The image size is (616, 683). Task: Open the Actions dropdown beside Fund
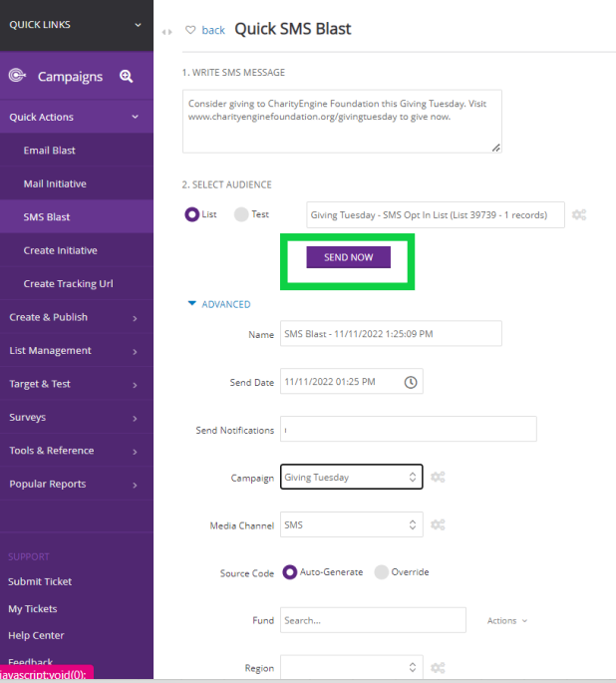tap(507, 621)
